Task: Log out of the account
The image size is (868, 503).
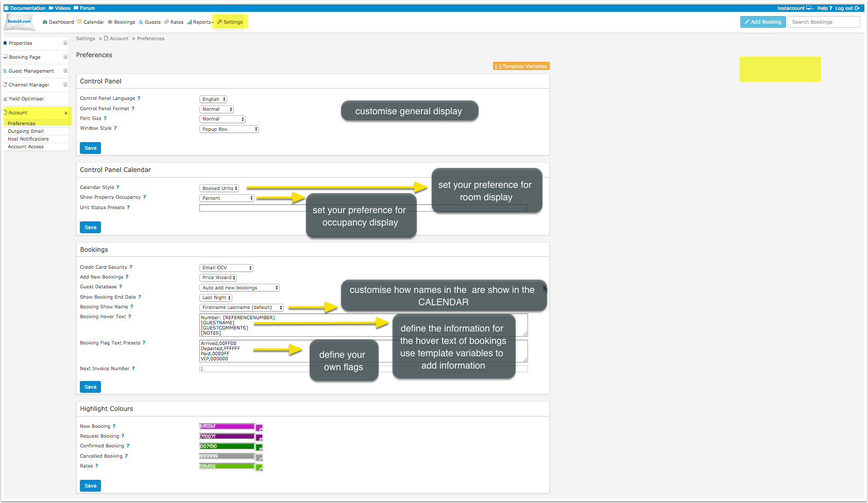Action: point(847,8)
